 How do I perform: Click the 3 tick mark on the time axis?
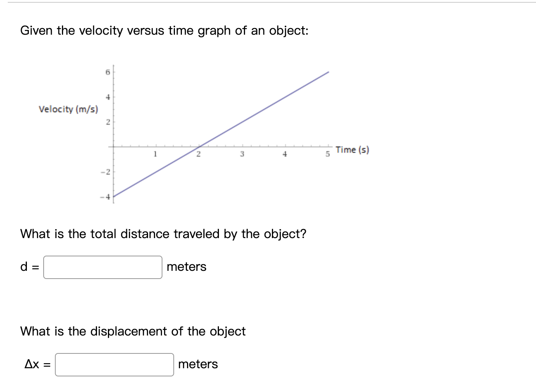(x=242, y=154)
